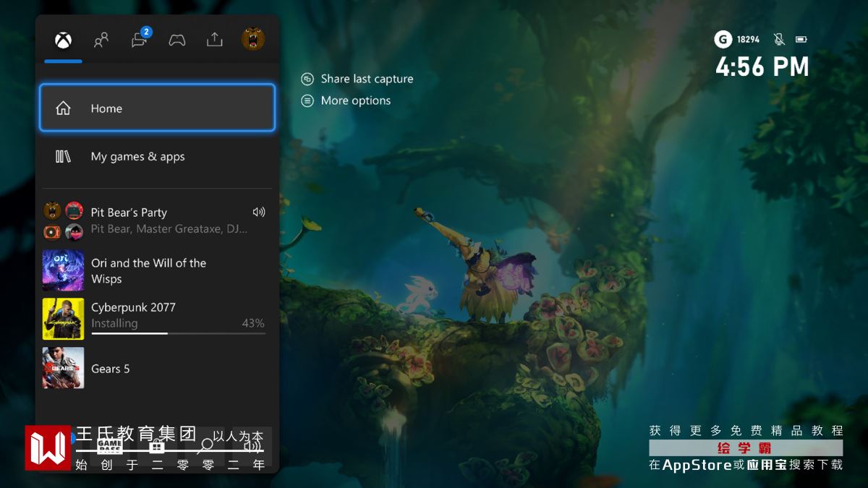Open the Capture & share tab
The width and height of the screenshot is (868, 488).
(x=215, y=39)
